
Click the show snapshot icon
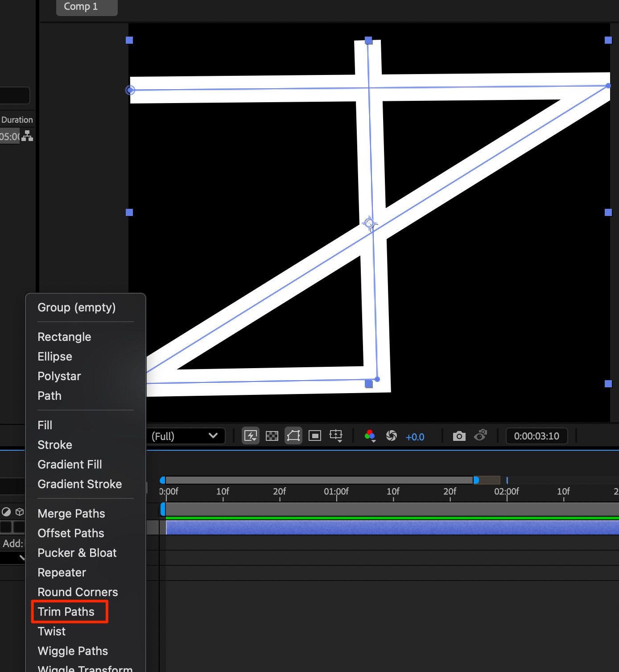point(480,436)
